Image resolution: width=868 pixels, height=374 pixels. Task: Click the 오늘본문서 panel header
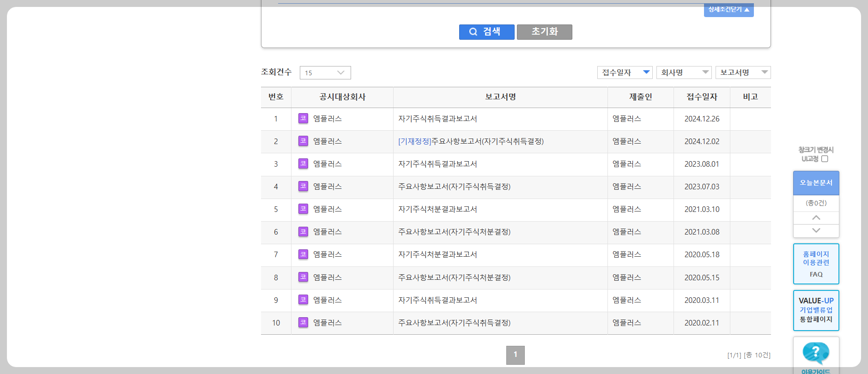816,183
